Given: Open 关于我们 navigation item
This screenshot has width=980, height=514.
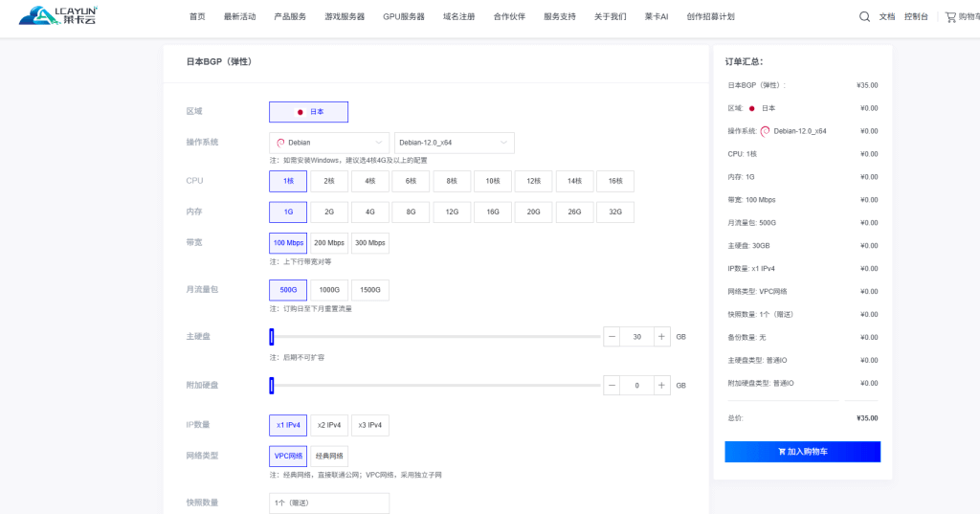Looking at the screenshot, I should tap(610, 17).
